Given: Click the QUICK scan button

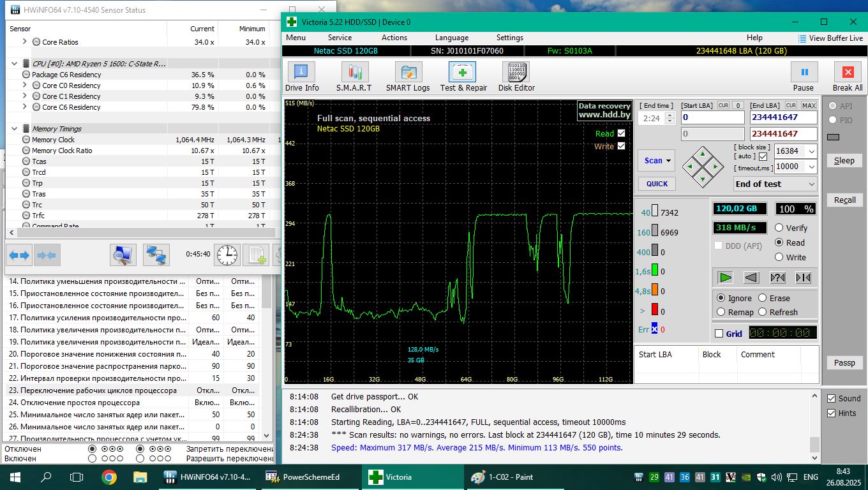Looking at the screenshot, I should [x=657, y=184].
